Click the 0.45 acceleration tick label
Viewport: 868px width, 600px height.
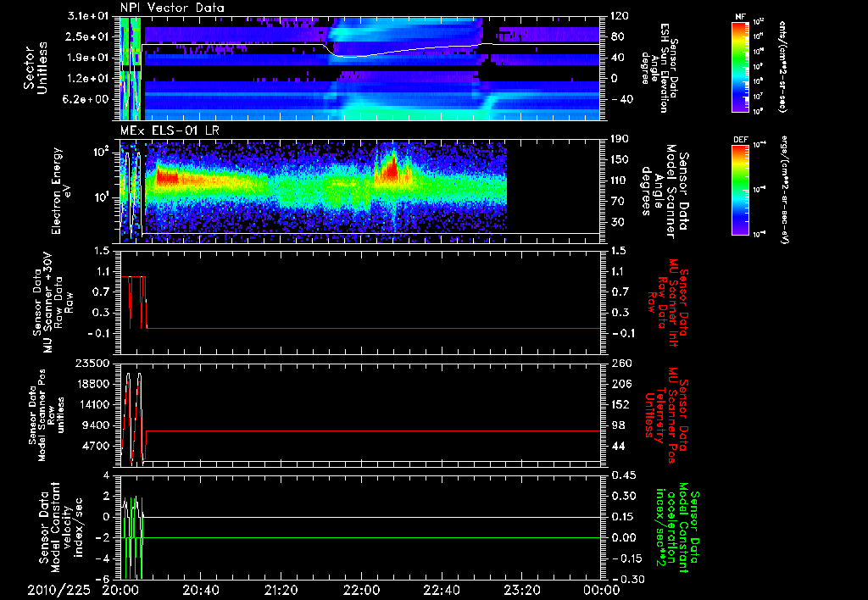[x=623, y=475]
